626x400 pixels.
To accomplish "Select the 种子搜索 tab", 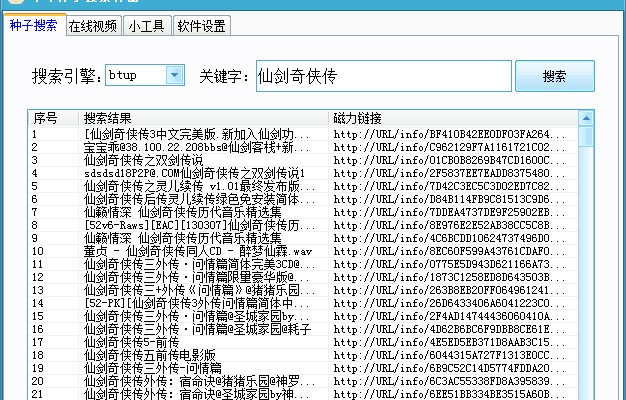I will [32, 27].
